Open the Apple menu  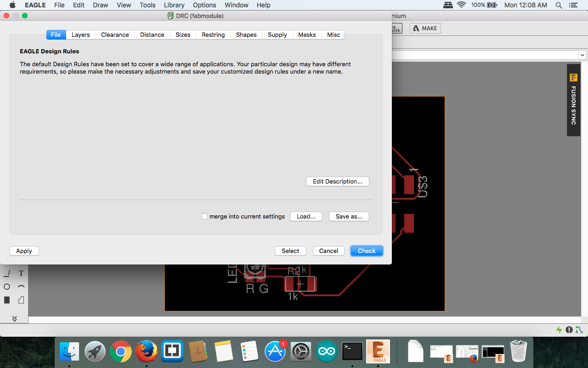(12, 5)
